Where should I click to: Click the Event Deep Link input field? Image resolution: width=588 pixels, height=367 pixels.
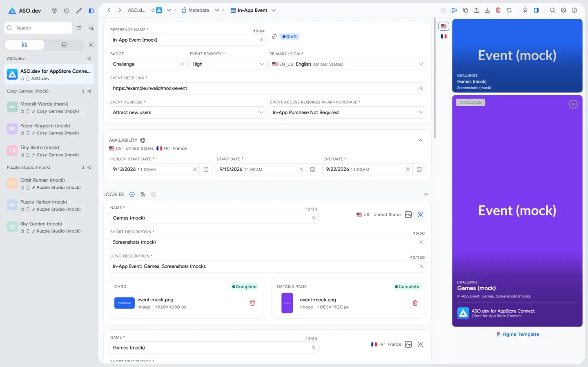coord(267,88)
